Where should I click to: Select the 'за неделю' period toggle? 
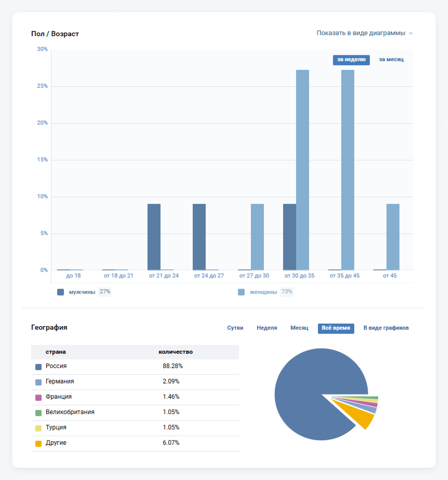[x=351, y=60]
